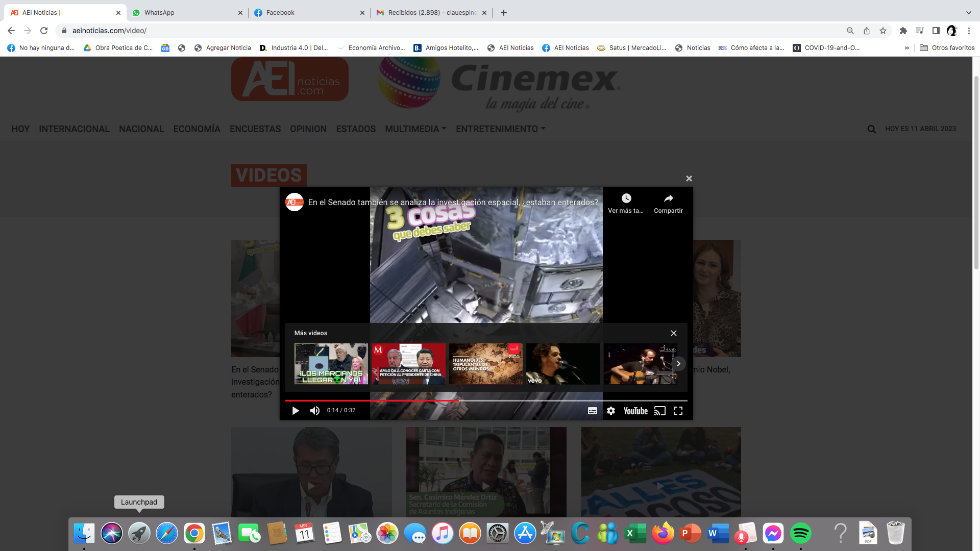
Task: Open the video title link in player
Action: (x=453, y=203)
